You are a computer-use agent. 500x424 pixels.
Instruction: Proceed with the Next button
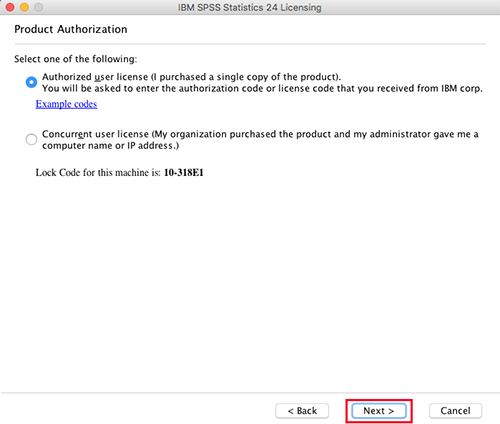[x=379, y=411]
